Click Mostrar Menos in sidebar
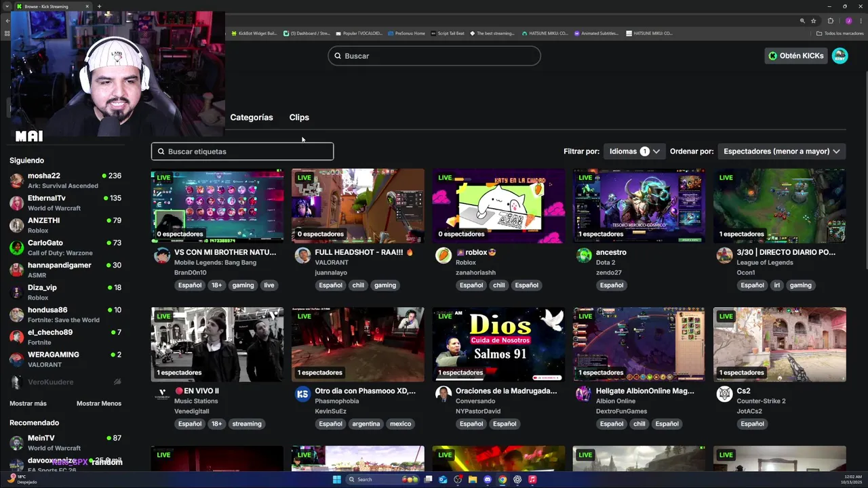868x488 pixels. 99,403
